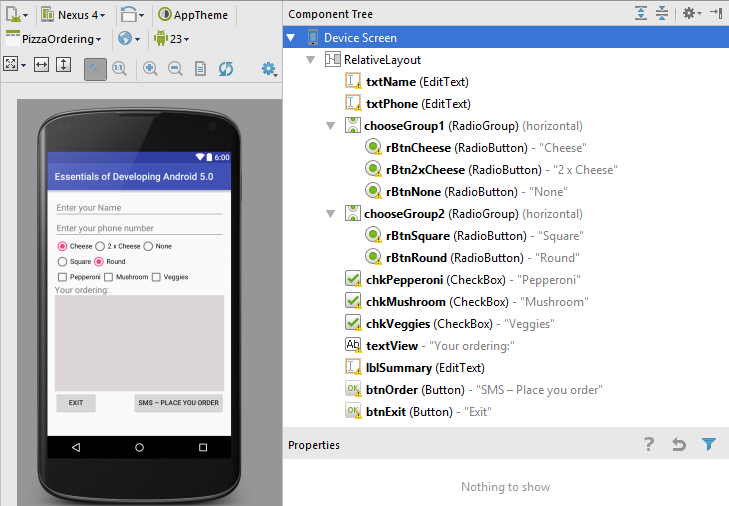729x506 pixels.
Task: Check the Mushroom checkbox in preview
Action: [126, 277]
